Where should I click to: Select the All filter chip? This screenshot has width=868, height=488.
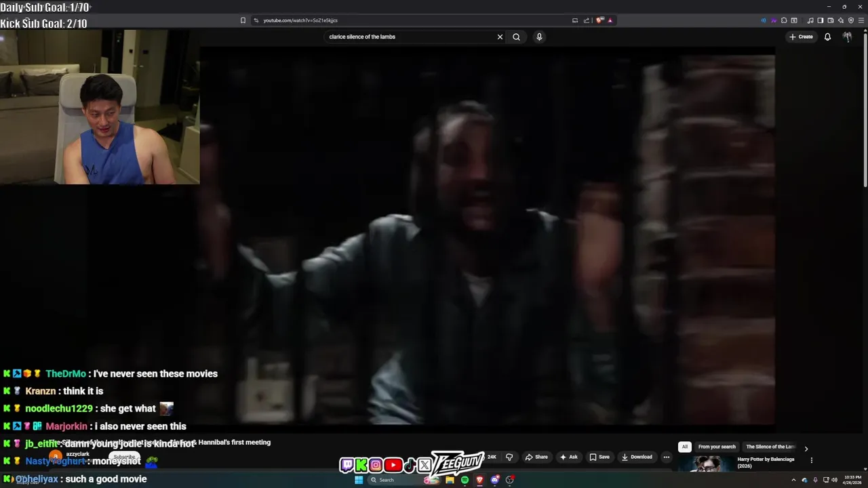[685, 447]
